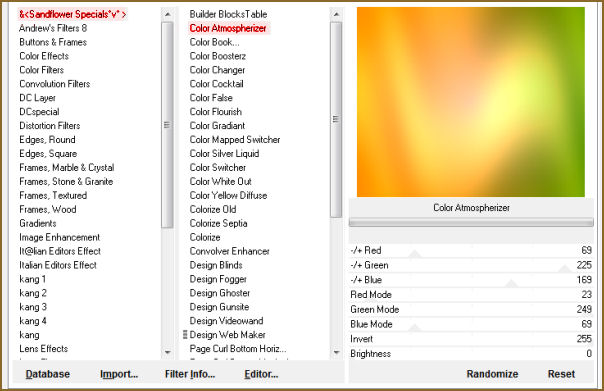Screen dimensions: 604x391
Task: Open the Database button
Action: coord(48,374)
